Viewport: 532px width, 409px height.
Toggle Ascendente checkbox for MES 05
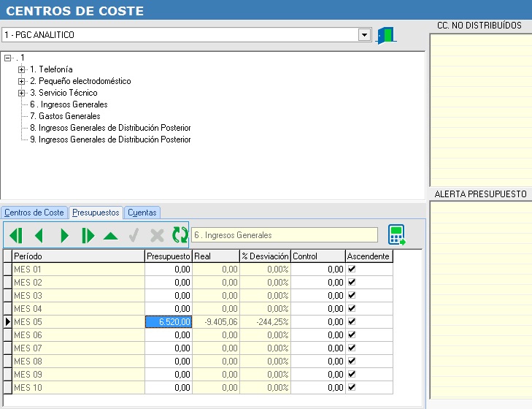(x=352, y=321)
